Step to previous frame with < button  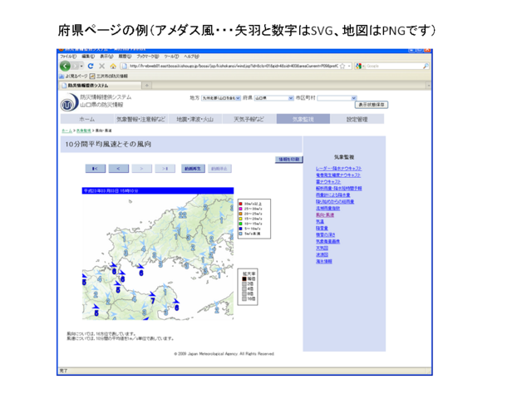119,169
